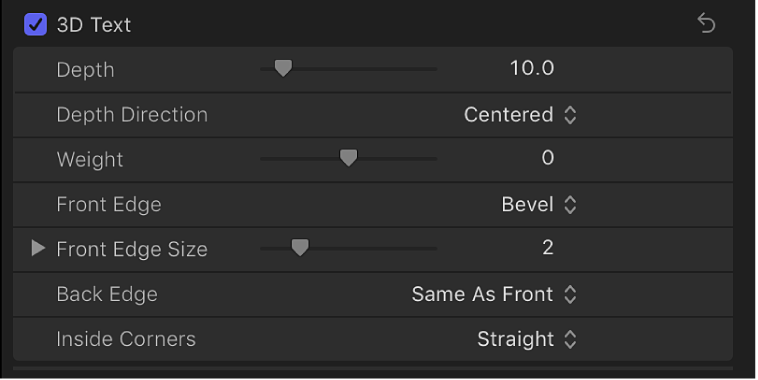Click the up-down arrows beside Bevel
The image size is (758, 380).
coord(570,205)
